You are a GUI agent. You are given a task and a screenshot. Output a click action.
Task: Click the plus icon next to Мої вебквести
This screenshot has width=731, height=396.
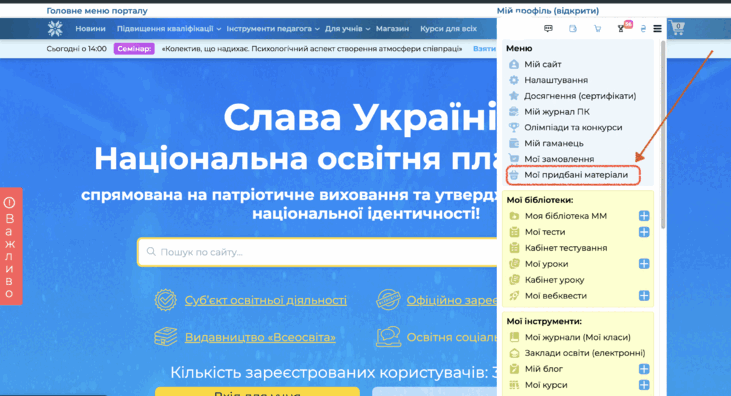tap(644, 296)
